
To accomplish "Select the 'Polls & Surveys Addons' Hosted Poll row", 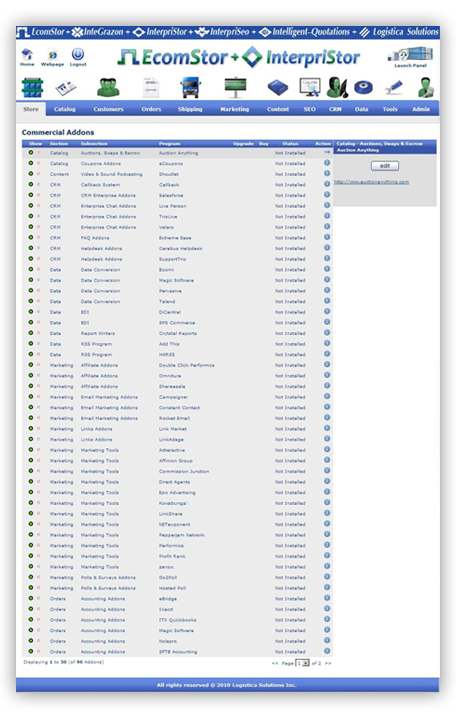I will [x=178, y=588].
